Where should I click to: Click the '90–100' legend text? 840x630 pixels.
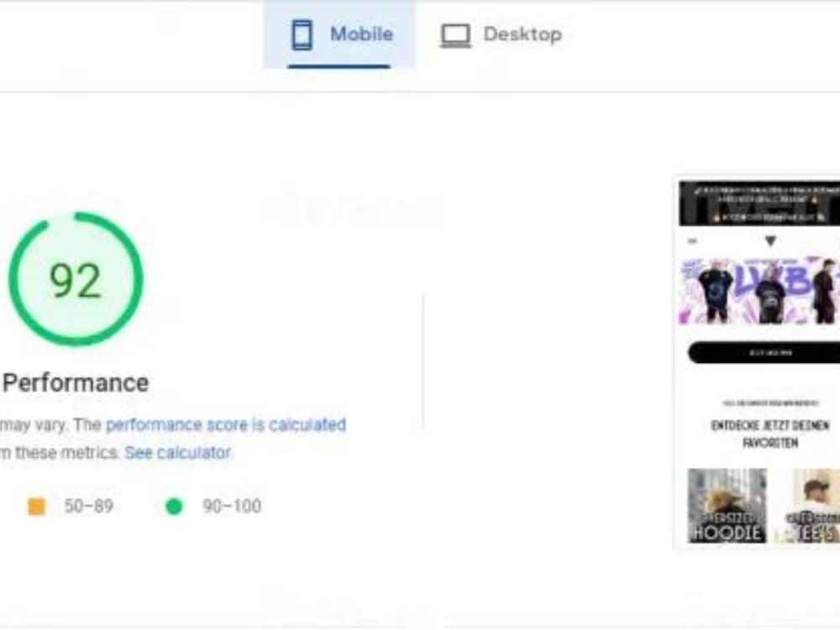[232, 507]
